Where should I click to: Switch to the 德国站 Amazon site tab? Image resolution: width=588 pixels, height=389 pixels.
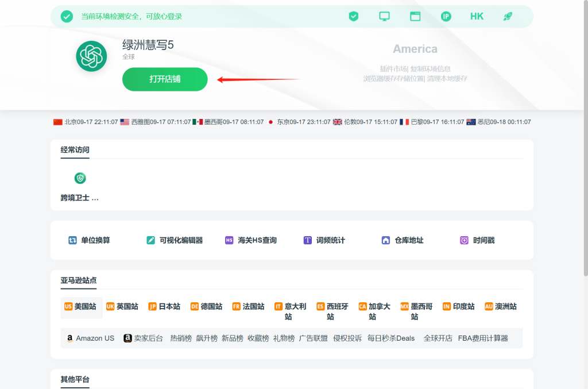(206, 307)
